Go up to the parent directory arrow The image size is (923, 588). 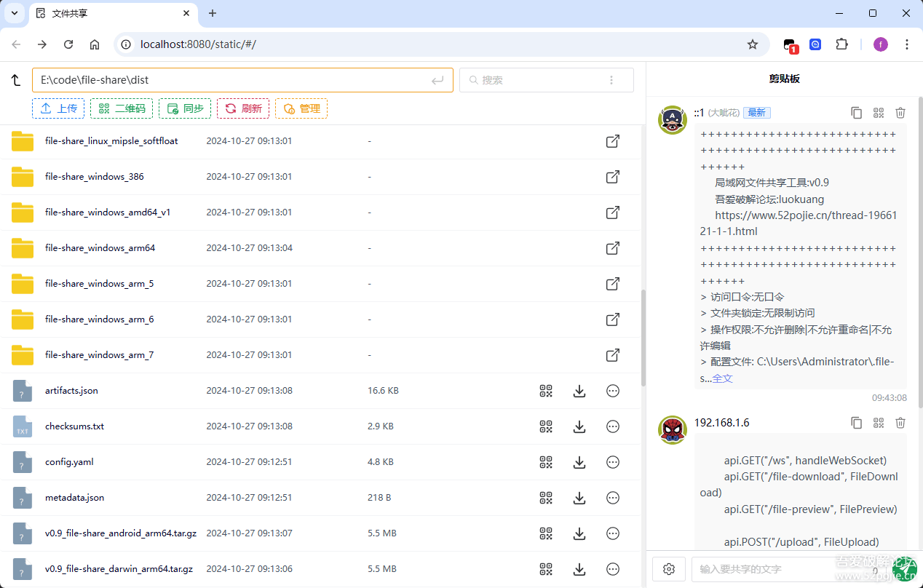[x=16, y=80]
